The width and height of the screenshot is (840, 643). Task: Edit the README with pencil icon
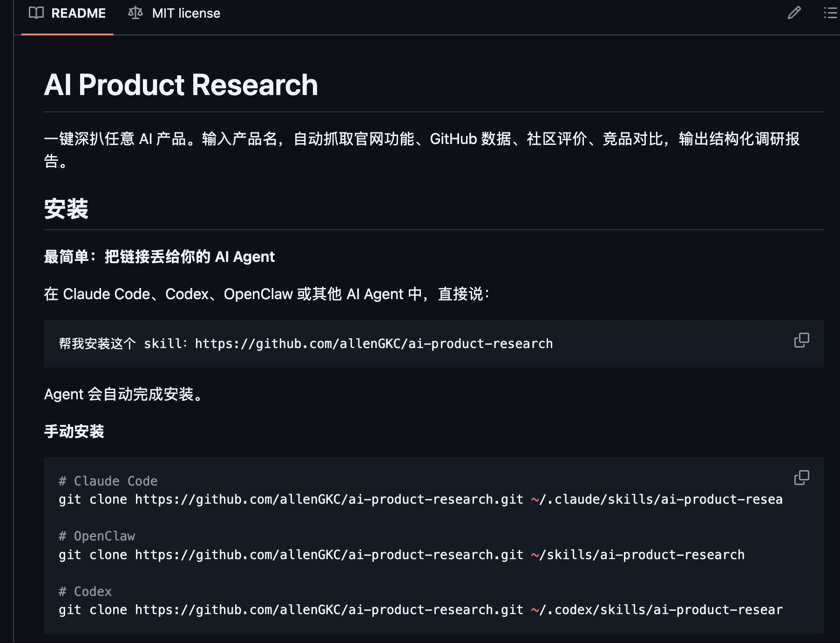[x=794, y=13]
